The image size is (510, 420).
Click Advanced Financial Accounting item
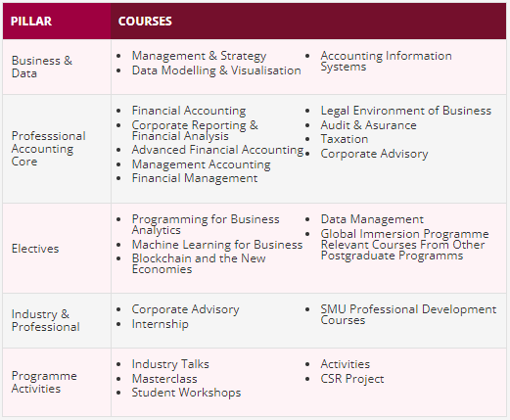[x=217, y=150]
